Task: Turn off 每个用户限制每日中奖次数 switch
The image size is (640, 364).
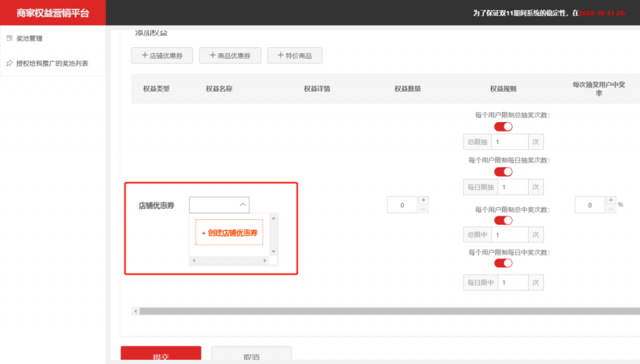Action: pos(503,263)
